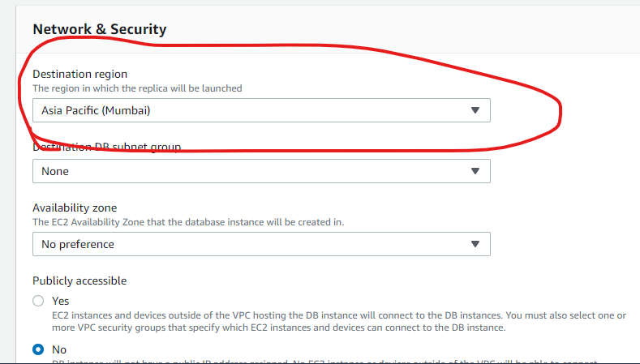This screenshot has width=640, height=364.
Task: Click the Availability zone dropdown arrow
Action: [475, 244]
